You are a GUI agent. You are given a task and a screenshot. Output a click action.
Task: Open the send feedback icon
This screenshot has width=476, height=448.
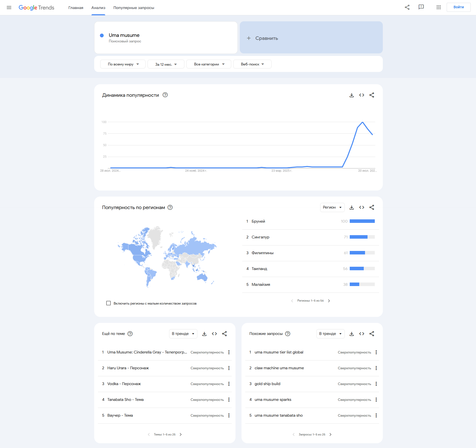pyautogui.click(x=421, y=7)
